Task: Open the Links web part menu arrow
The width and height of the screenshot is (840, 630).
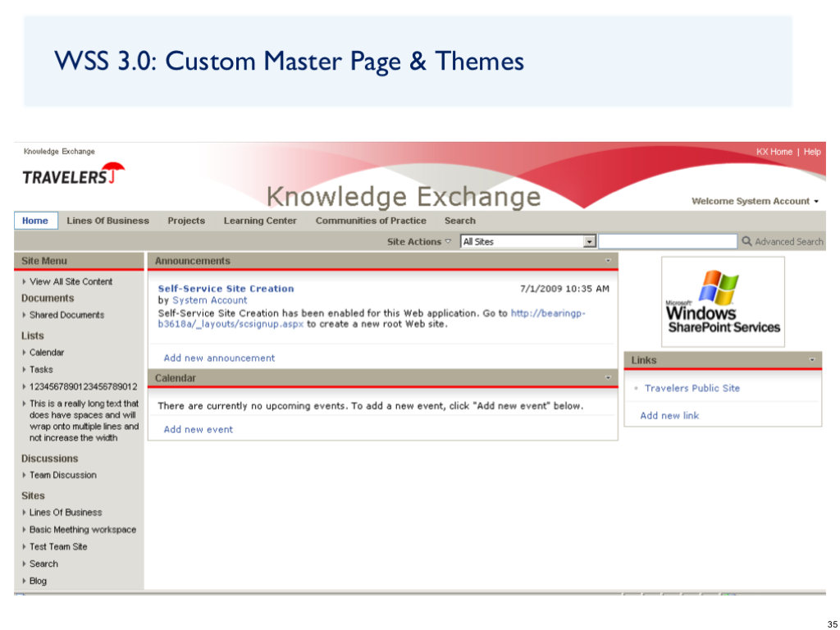Action: tap(812, 360)
